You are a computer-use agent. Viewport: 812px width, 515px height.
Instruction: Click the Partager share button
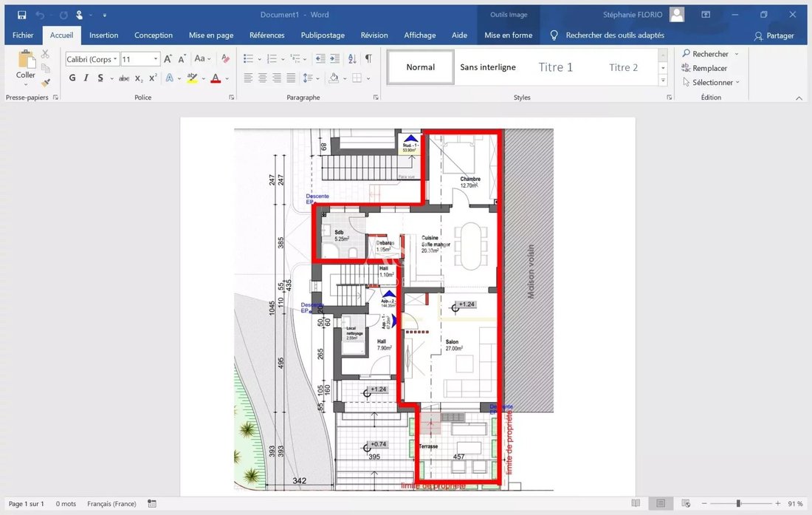click(774, 35)
